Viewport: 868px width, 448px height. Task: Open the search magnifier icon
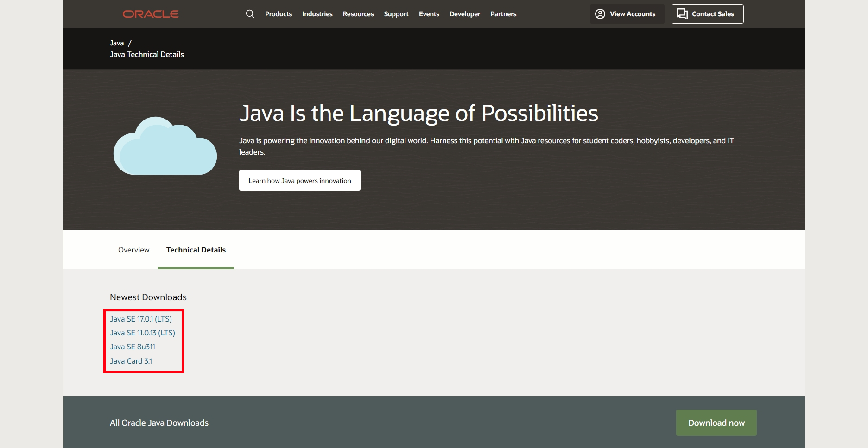(x=250, y=14)
